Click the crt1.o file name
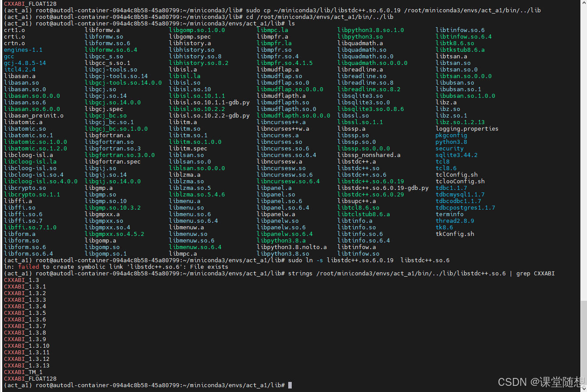Image resolution: width=587 pixels, height=392 pixels. pos(14,30)
